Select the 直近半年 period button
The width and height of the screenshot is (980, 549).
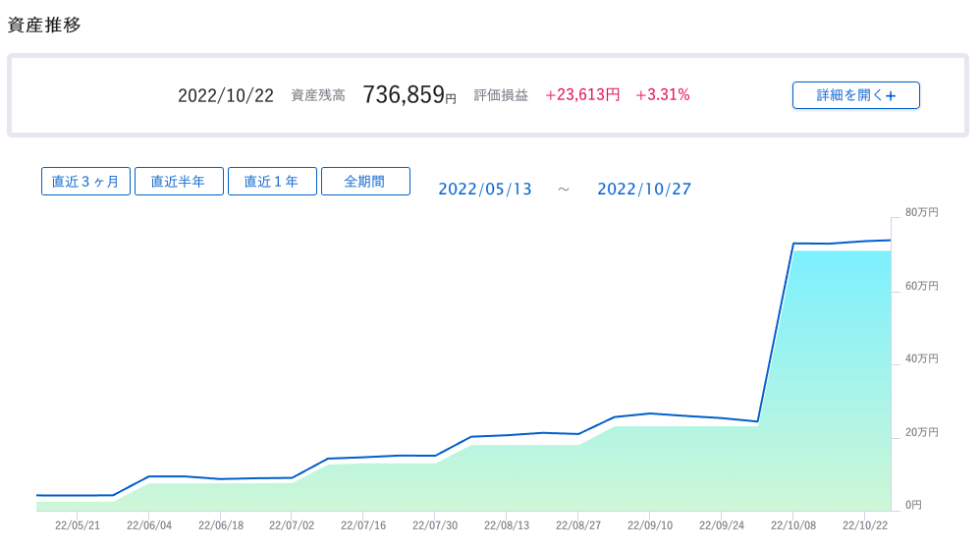click(178, 182)
